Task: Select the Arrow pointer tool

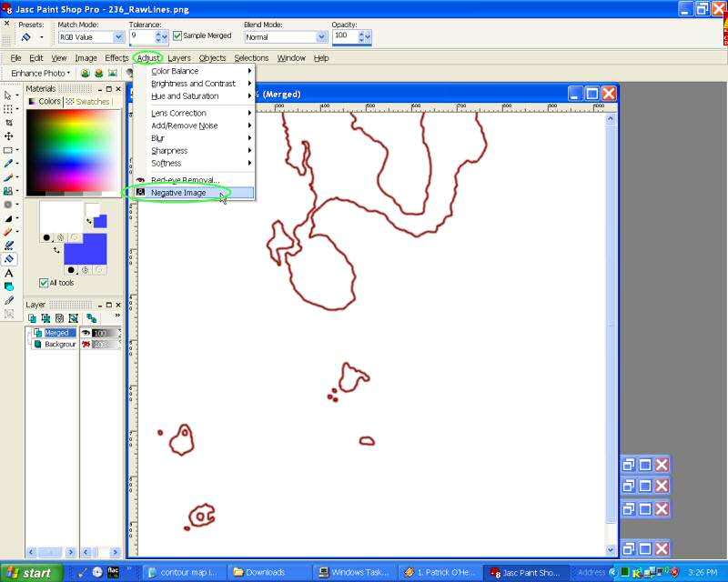Action: 9,95
